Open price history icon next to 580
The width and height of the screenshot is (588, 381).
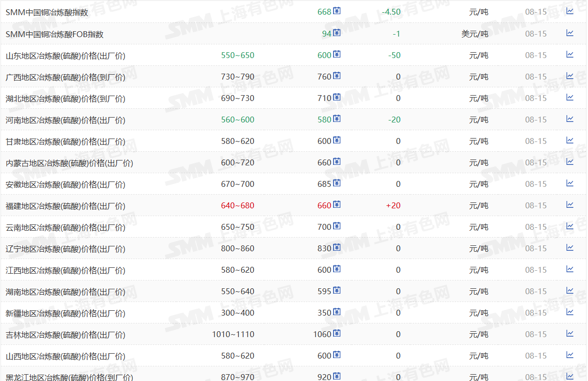click(x=336, y=119)
